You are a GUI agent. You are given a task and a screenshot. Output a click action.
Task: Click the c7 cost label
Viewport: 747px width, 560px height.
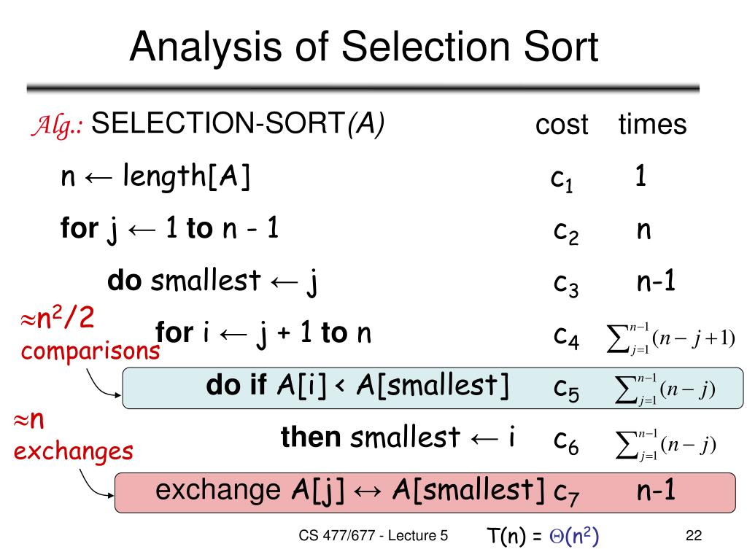click(566, 494)
